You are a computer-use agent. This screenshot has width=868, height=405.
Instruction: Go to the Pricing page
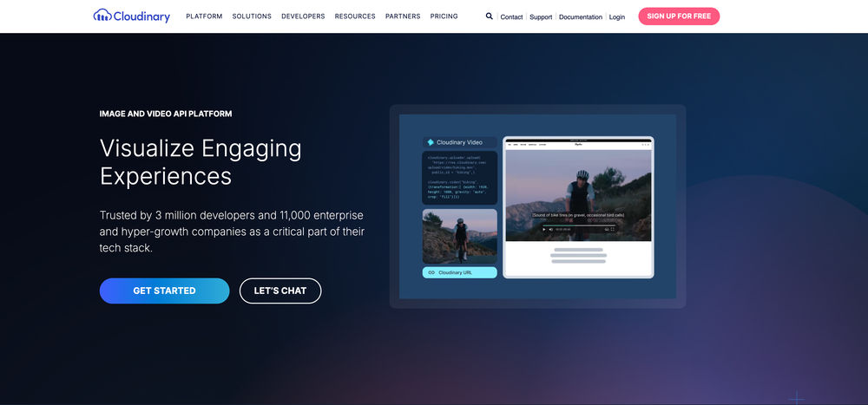[444, 16]
